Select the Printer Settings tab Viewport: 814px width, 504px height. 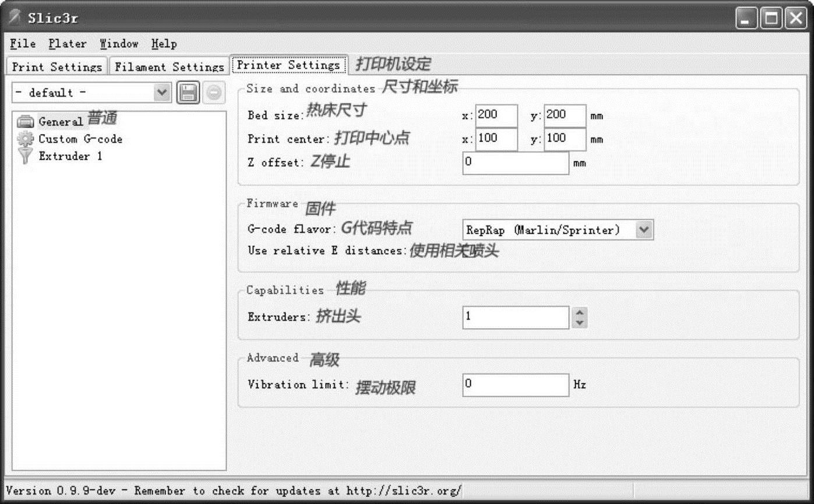pos(288,65)
